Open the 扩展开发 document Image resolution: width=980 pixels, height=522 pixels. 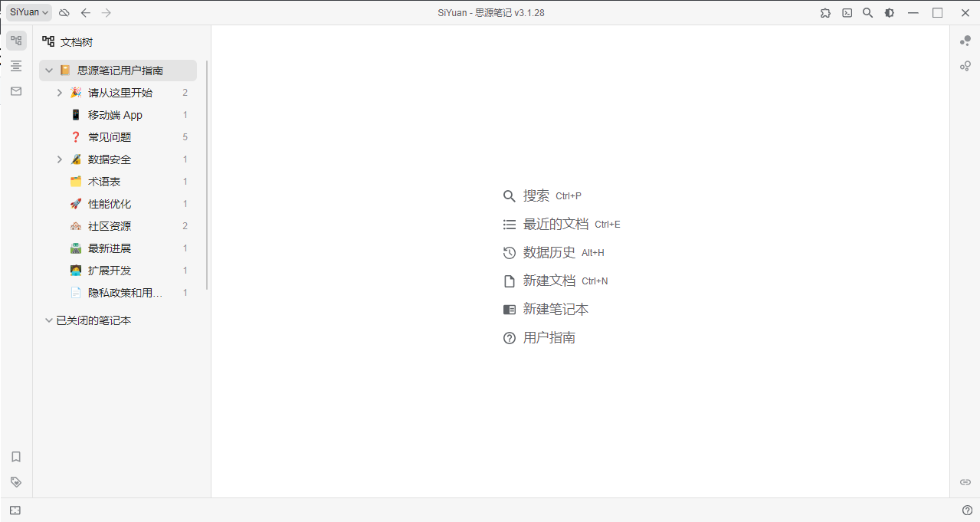[110, 271]
